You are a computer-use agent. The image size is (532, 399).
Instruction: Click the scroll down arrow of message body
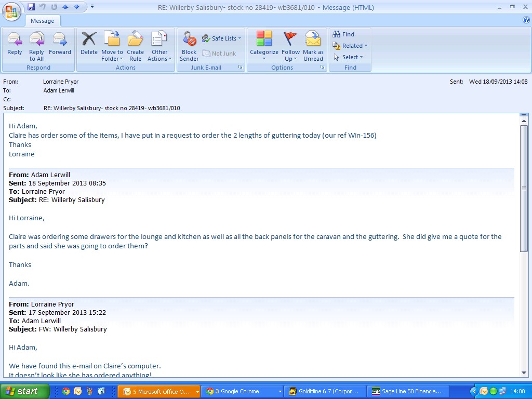click(x=524, y=373)
